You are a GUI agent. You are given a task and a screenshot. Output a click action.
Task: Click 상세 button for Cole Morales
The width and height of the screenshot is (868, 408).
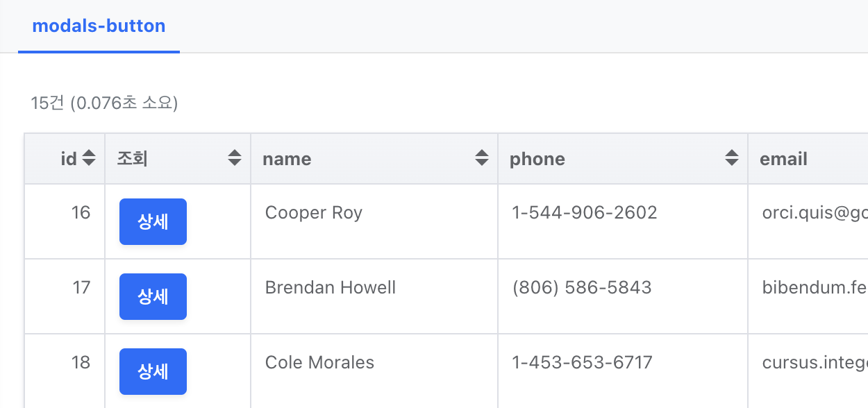point(153,372)
